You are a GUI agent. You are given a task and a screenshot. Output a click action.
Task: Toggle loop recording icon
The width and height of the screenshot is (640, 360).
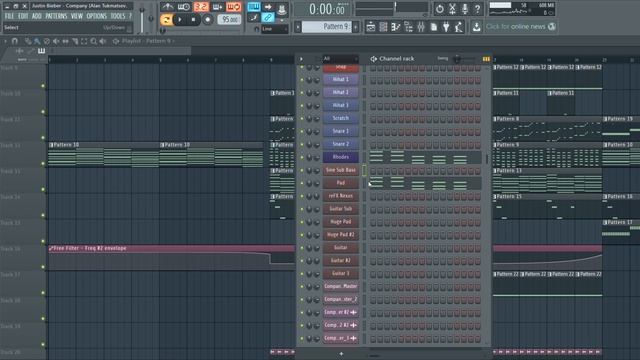click(233, 7)
